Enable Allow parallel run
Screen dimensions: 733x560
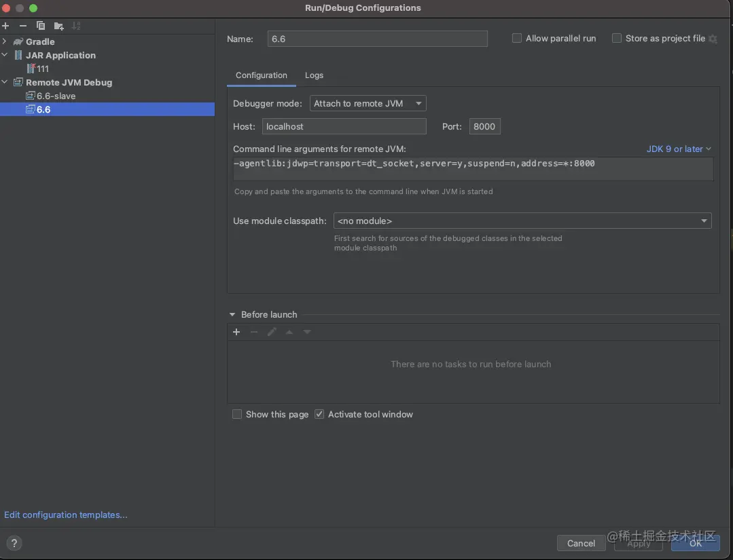click(x=516, y=38)
